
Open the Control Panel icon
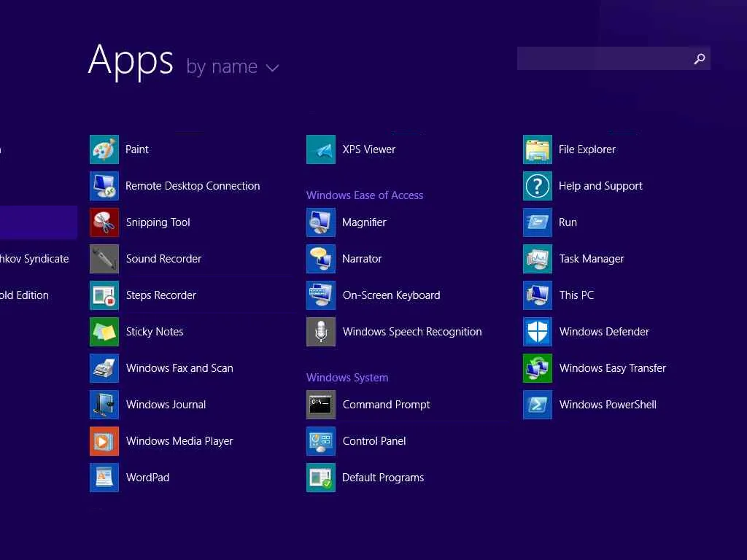321,441
